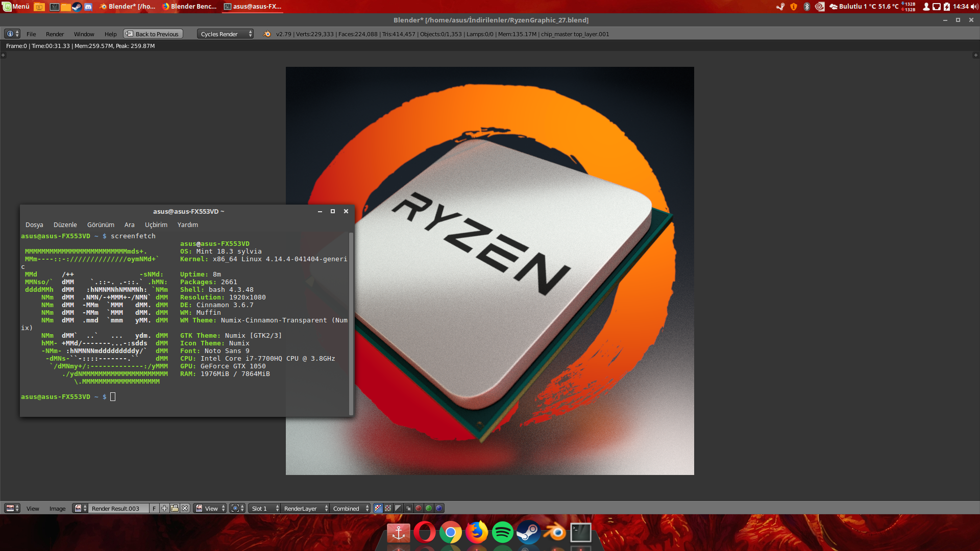
Task: Edit the Render Result.003 image name field
Action: pyautogui.click(x=118, y=508)
